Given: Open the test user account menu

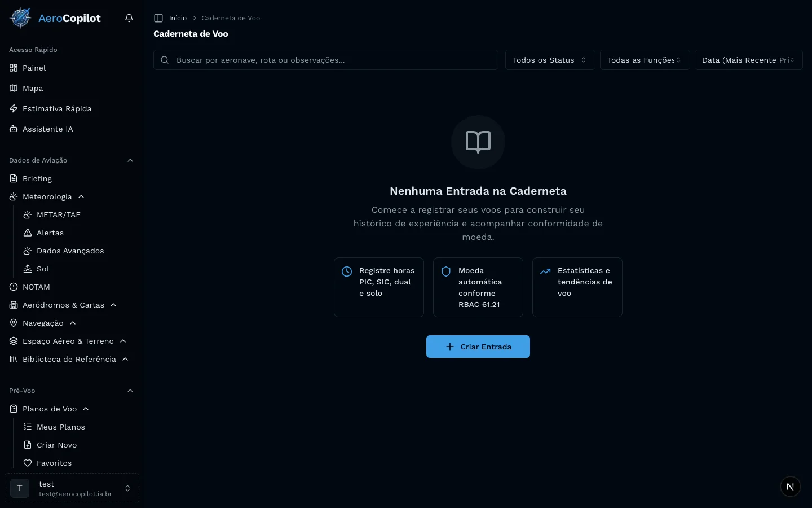Looking at the screenshot, I should click(72, 488).
